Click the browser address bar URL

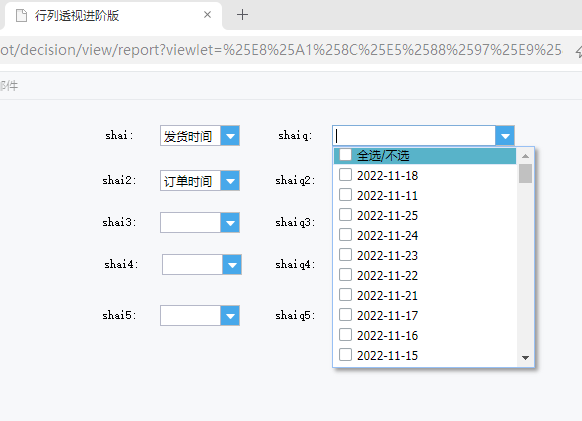point(281,50)
